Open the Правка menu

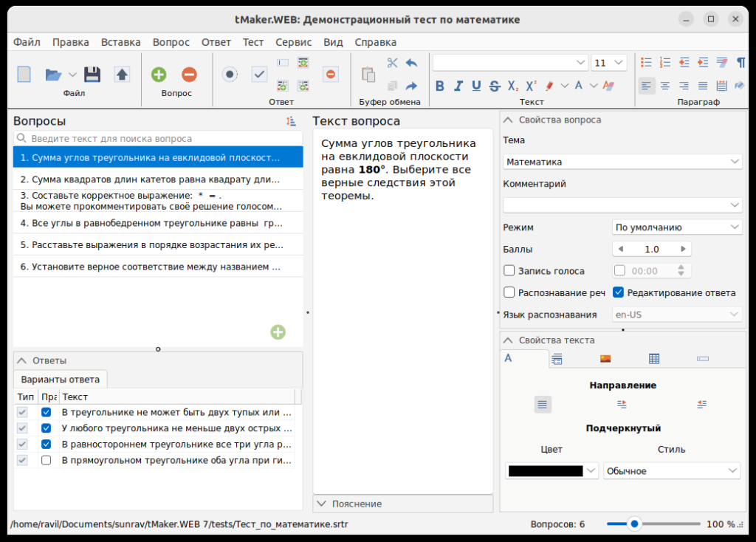tap(70, 42)
